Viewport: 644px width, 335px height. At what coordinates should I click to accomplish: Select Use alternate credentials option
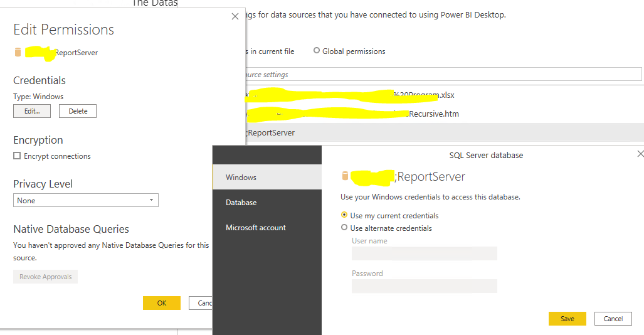pos(344,227)
